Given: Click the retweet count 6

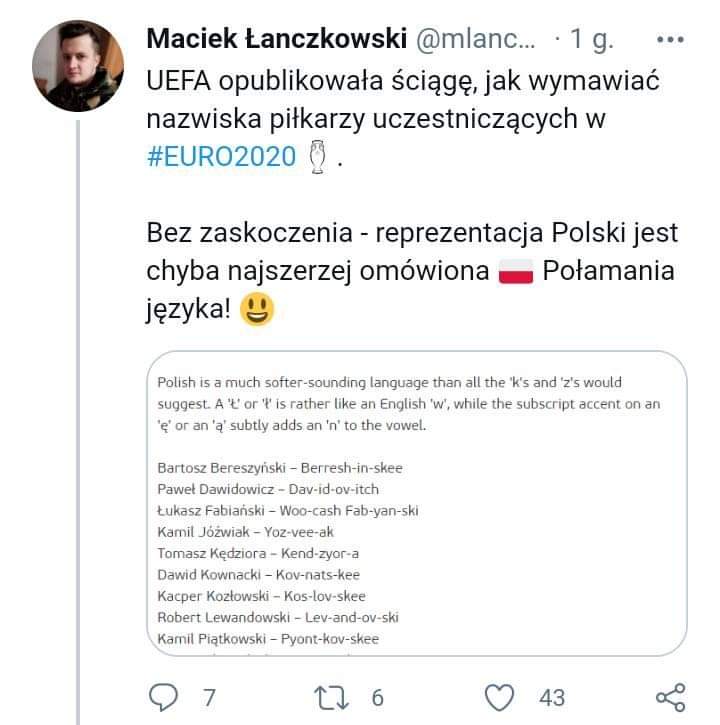Looking at the screenshot, I should (x=377, y=697).
